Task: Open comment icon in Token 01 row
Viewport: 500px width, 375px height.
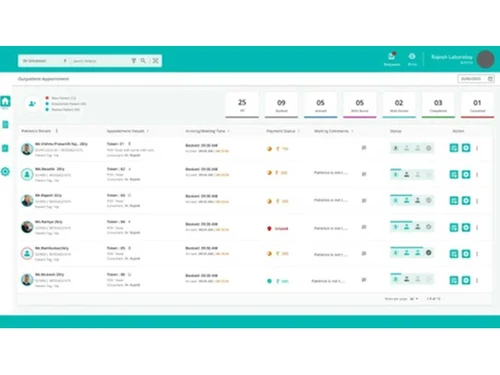Action: [364, 148]
